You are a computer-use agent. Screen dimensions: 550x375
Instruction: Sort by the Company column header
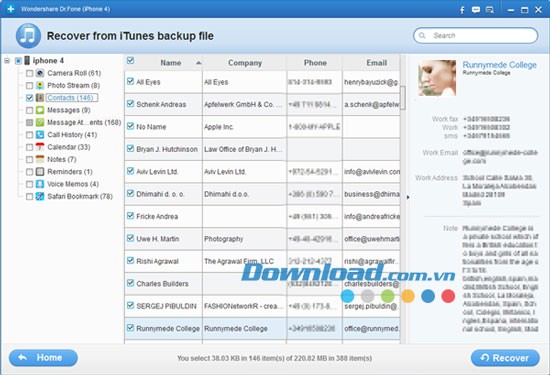tap(245, 63)
